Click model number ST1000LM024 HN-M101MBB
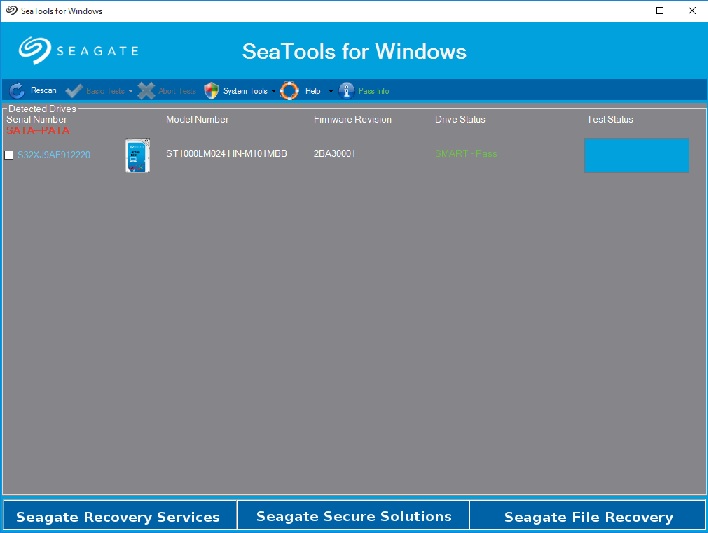This screenshot has width=708, height=533. point(227,154)
